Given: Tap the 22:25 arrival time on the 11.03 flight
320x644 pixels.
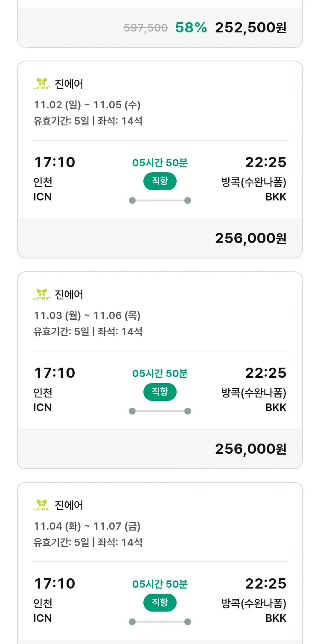Looking at the screenshot, I should [x=265, y=373].
